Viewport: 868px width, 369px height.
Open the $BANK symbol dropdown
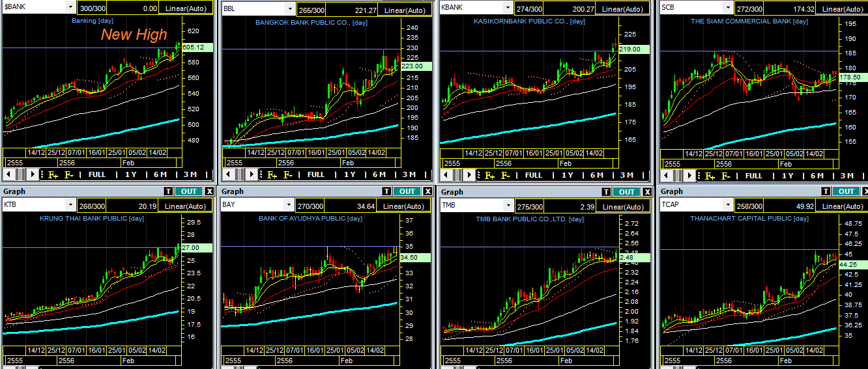click(x=70, y=8)
